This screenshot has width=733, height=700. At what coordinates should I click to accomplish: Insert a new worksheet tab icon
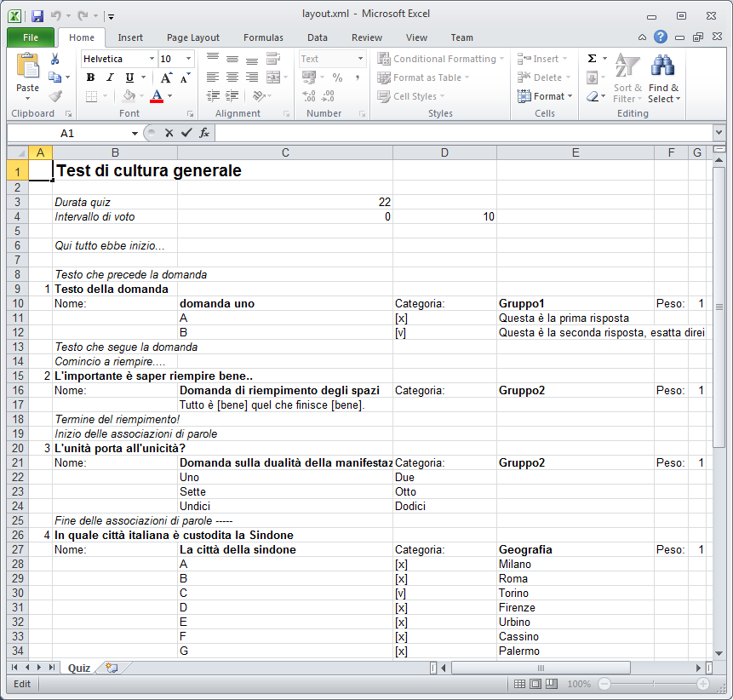click(112, 668)
